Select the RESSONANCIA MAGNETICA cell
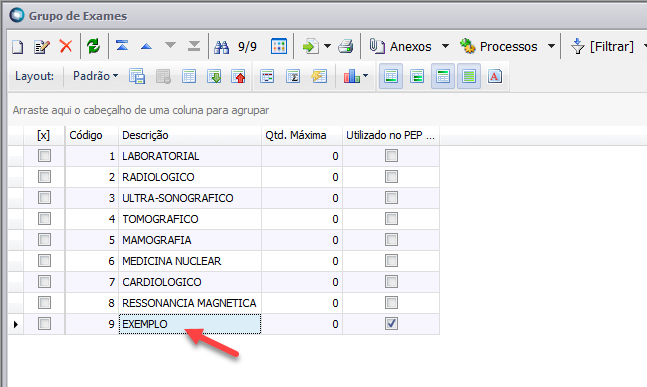 [x=190, y=303]
